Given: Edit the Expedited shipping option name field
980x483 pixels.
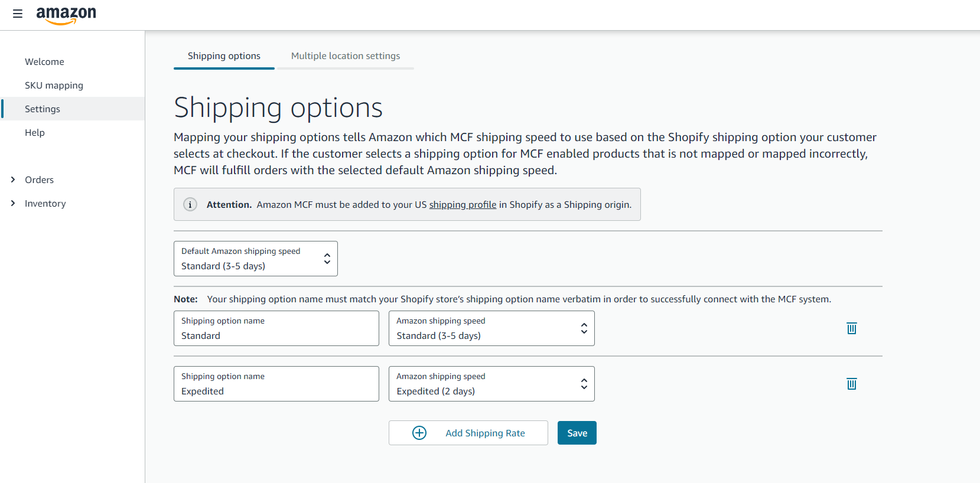Looking at the screenshot, I should pos(276,391).
